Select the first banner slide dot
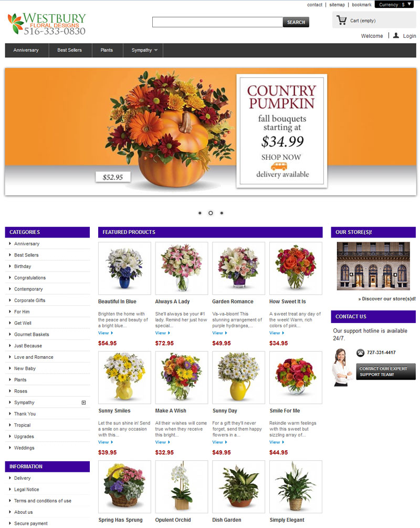This screenshot has width=420, height=528. (x=200, y=213)
